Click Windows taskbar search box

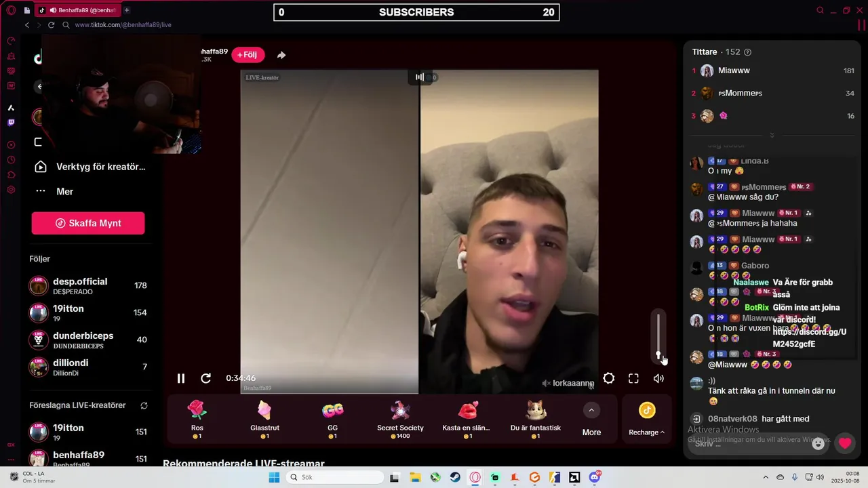335,477
